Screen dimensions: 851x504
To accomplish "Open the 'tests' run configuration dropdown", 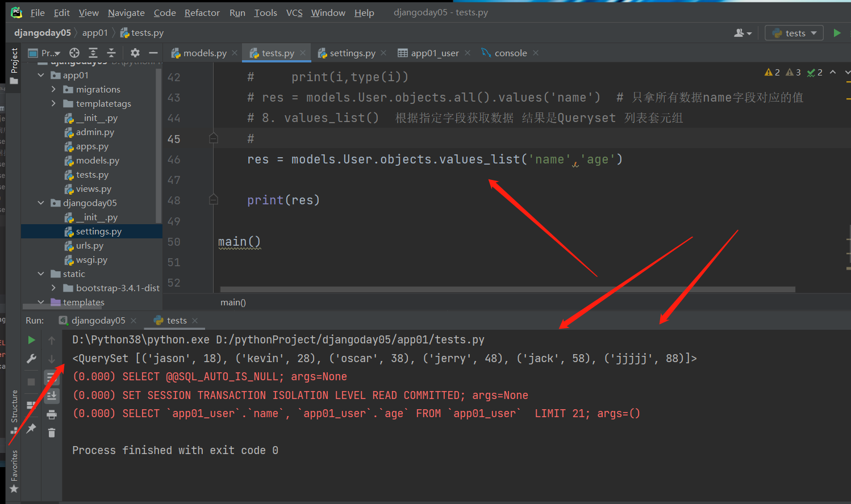I will (794, 33).
